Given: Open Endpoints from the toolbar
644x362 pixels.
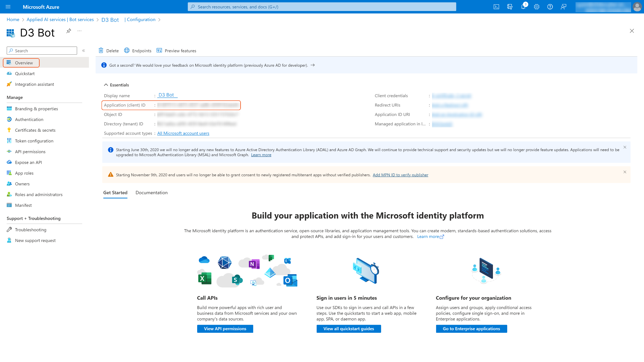Looking at the screenshot, I should click(138, 51).
